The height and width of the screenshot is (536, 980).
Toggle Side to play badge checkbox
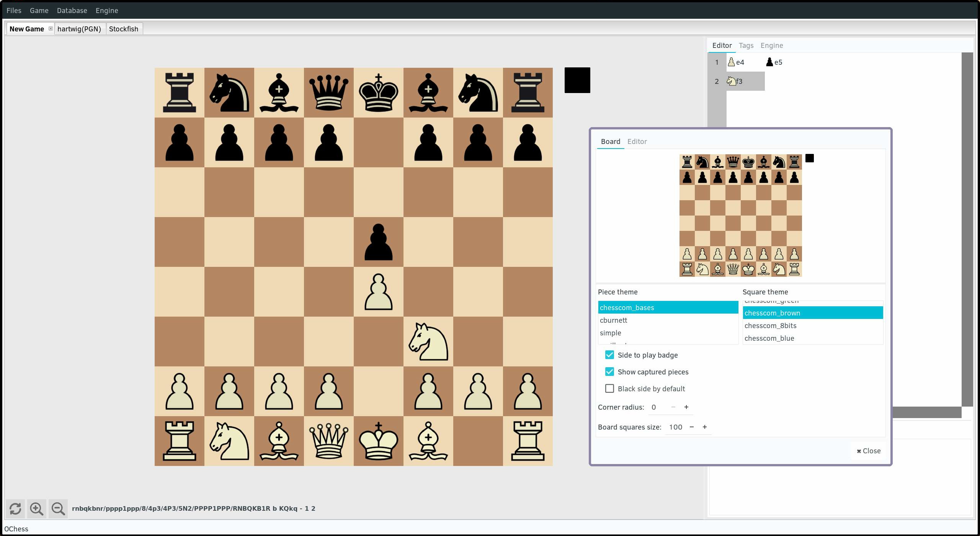(609, 355)
